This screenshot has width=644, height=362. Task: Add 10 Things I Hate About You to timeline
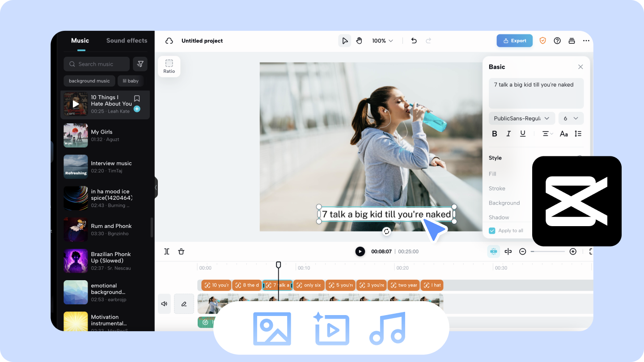pos(137,109)
